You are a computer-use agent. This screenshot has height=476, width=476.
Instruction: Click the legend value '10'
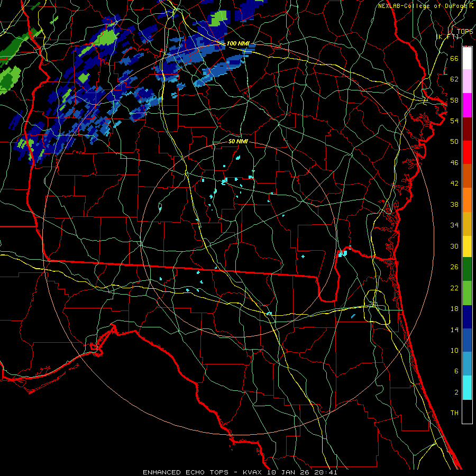[x=454, y=350]
